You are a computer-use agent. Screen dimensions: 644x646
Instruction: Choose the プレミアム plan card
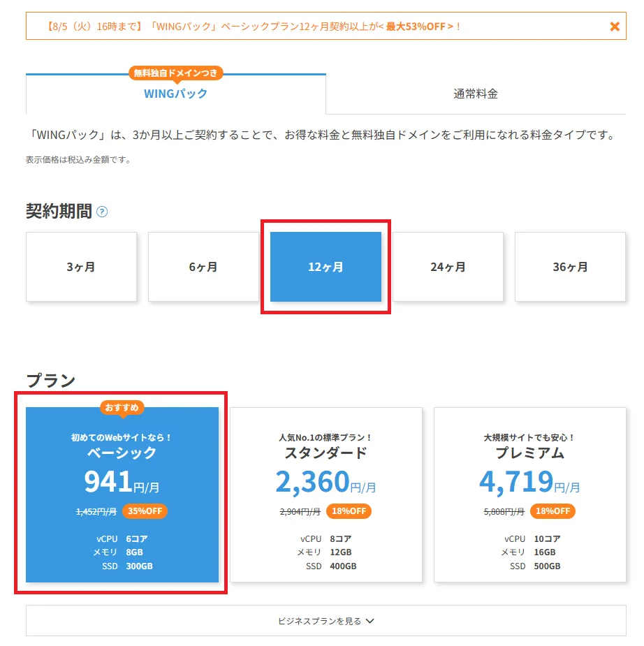click(530, 494)
